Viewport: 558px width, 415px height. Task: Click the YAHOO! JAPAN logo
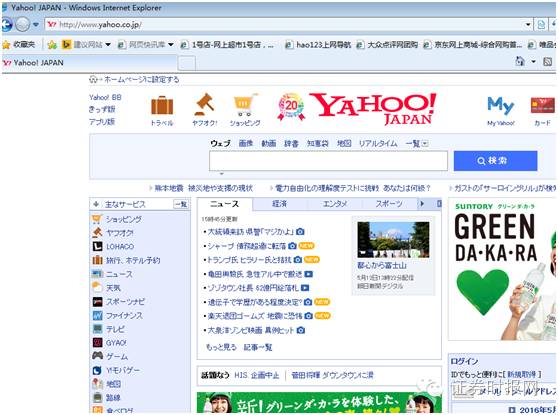(373, 109)
